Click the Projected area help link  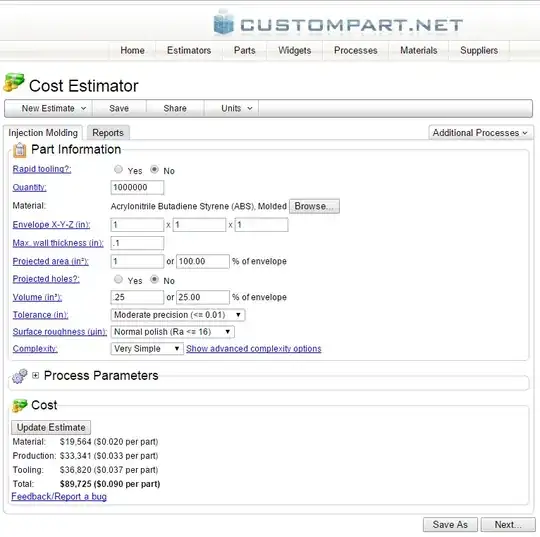point(51,261)
